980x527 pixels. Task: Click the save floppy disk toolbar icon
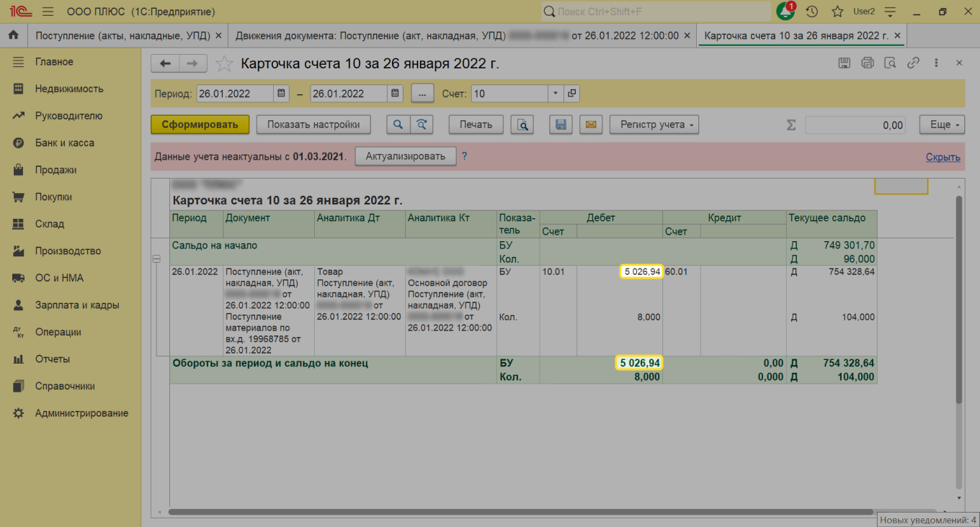(x=561, y=125)
